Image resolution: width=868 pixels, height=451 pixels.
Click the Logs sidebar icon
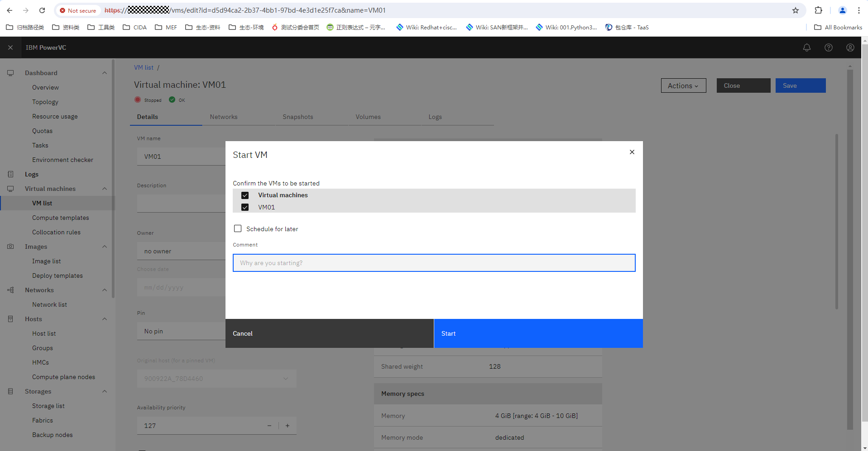click(10, 174)
